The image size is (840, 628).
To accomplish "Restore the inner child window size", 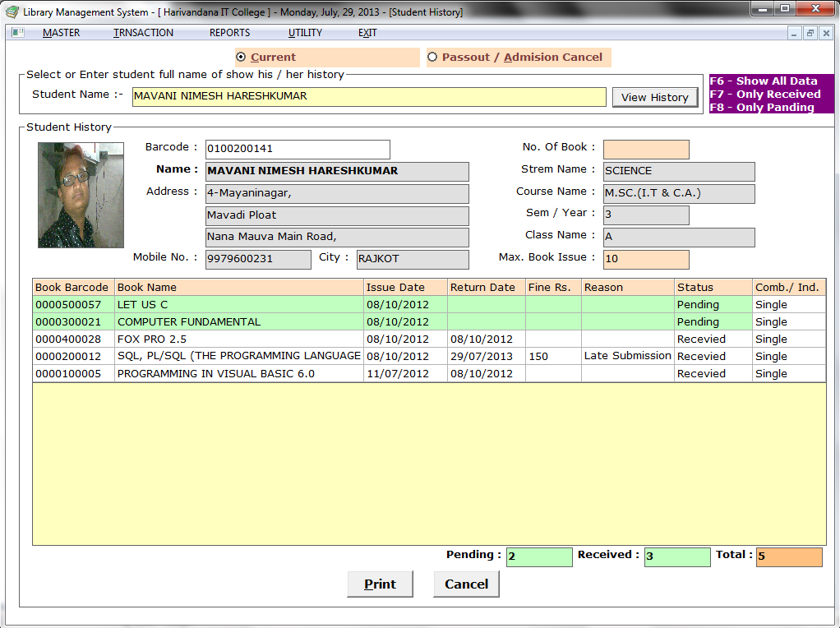I will point(810,34).
